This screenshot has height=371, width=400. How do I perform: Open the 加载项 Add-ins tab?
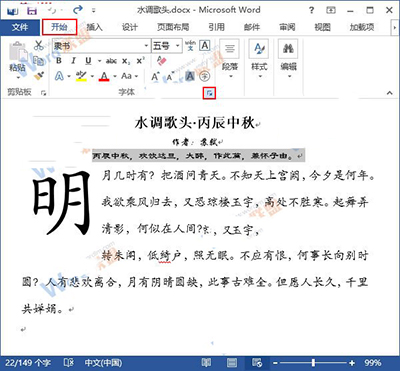[x=362, y=27]
